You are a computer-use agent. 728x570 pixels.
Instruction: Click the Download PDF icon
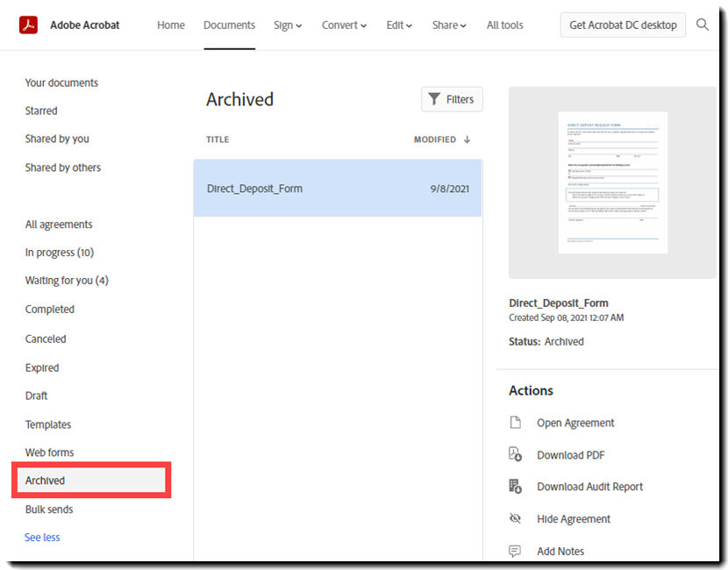click(x=516, y=454)
